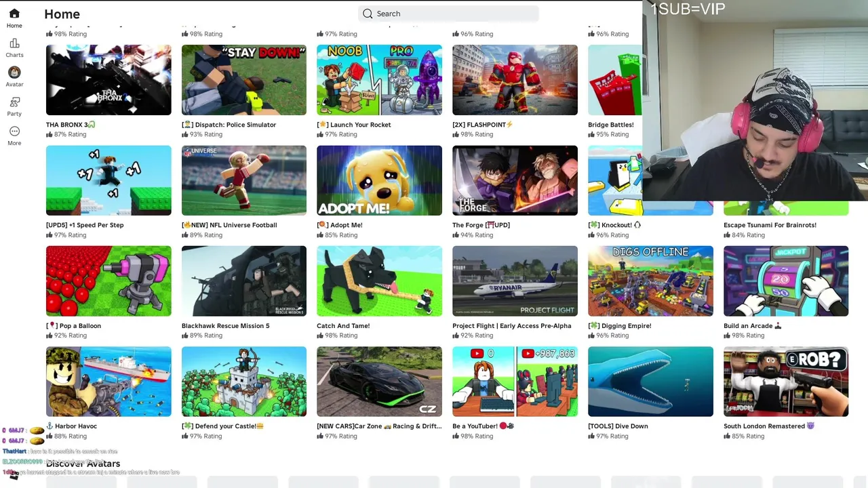The width and height of the screenshot is (868, 488).
Task: Click the Pop a Balloon title
Action: coord(73,326)
